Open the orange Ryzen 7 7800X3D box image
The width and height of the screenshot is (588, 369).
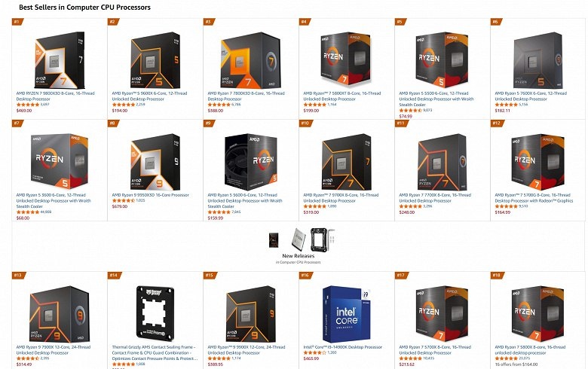click(250, 60)
